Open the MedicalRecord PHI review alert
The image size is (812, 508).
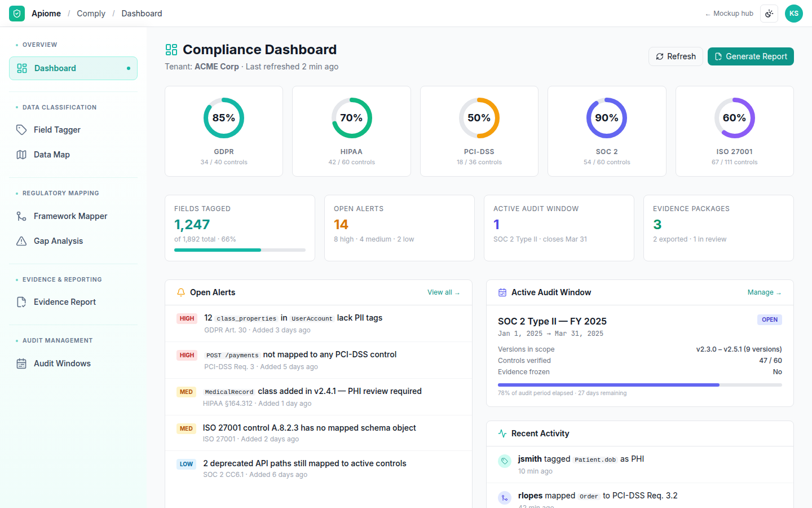(x=319, y=397)
